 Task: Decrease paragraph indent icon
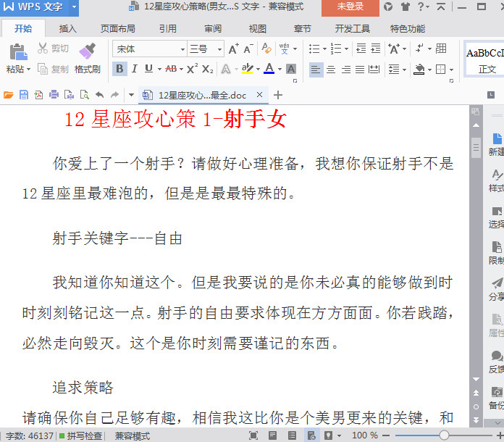(361, 49)
